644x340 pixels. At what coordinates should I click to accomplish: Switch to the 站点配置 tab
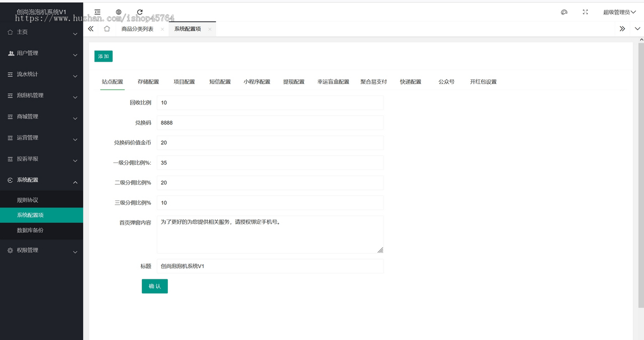pos(113,82)
